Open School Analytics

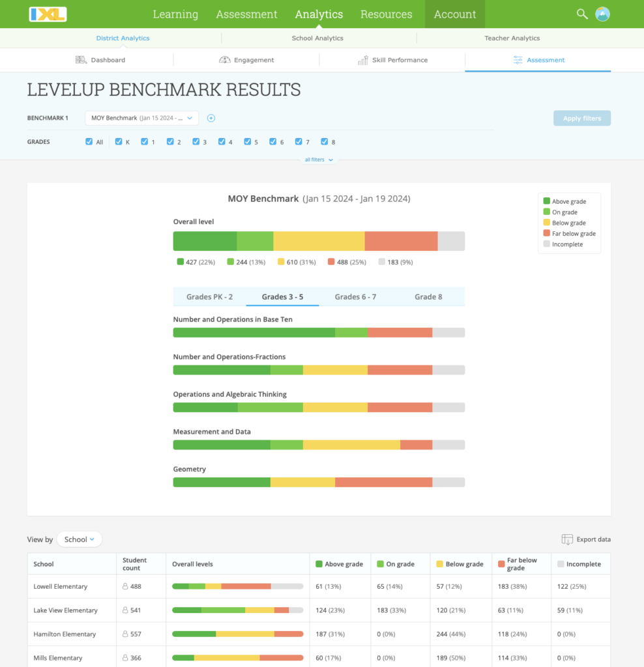(317, 38)
